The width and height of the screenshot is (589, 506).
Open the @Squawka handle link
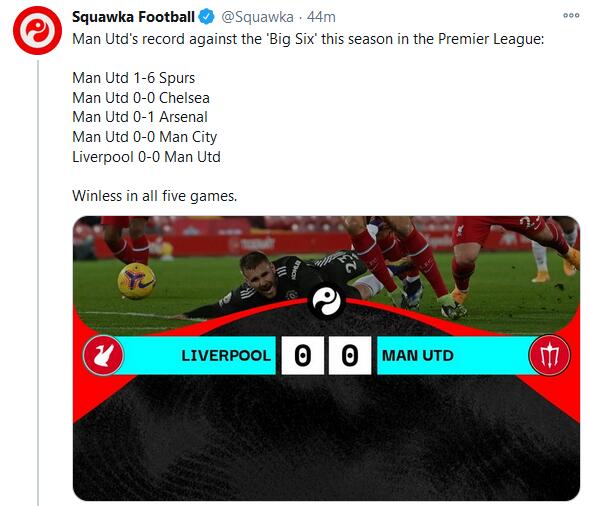pyautogui.click(x=257, y=17)
